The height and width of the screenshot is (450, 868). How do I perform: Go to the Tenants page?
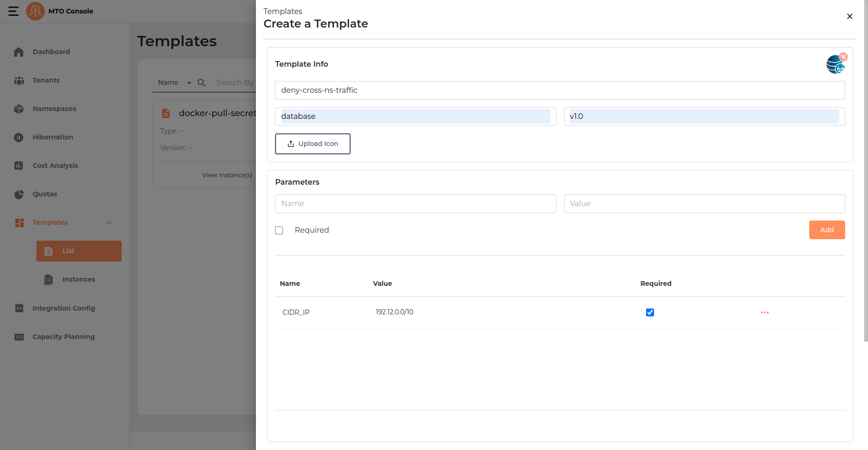(x=46, y=80)
